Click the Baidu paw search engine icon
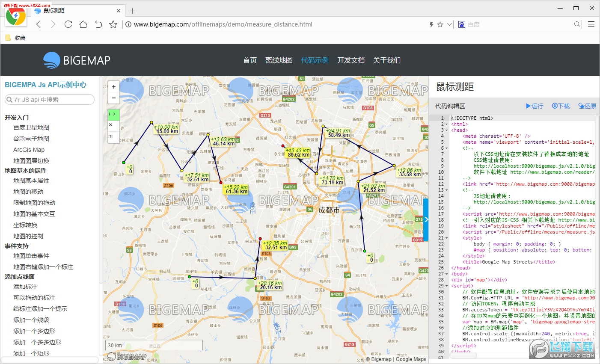This screenshot has width=600, height=364. 461,24
